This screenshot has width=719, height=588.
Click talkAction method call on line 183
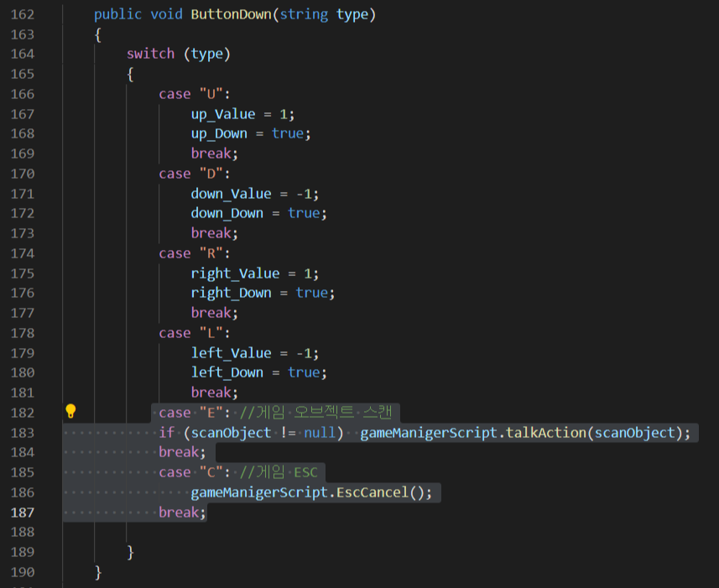click(546, 433)
